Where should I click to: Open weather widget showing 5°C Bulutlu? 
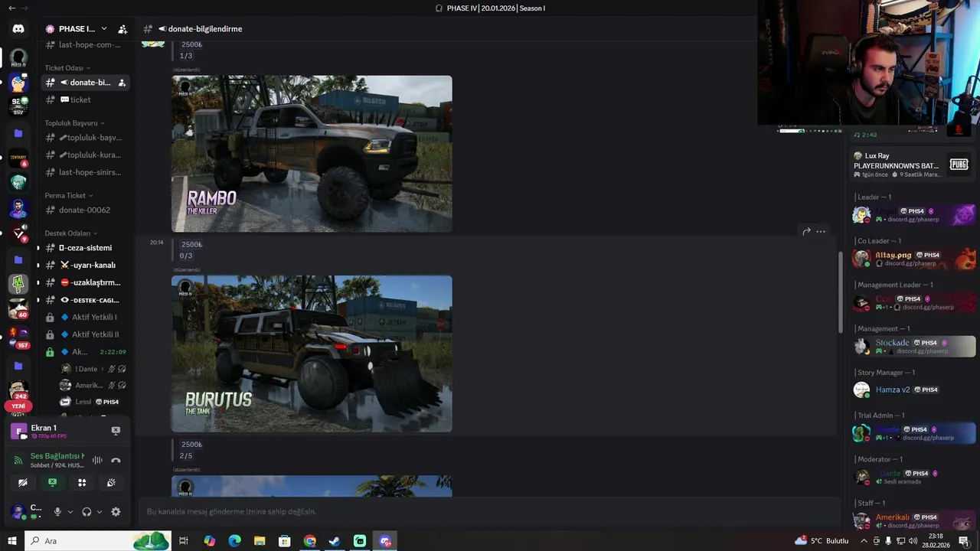823,541
